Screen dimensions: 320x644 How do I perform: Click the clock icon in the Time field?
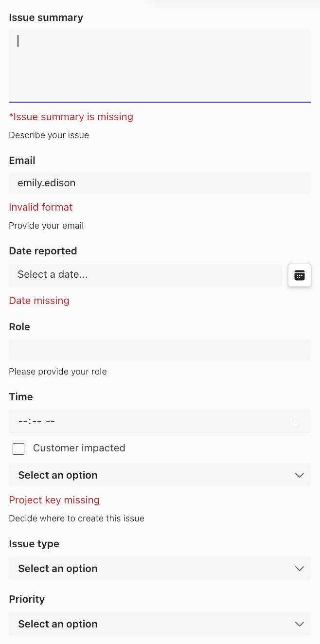295,421
